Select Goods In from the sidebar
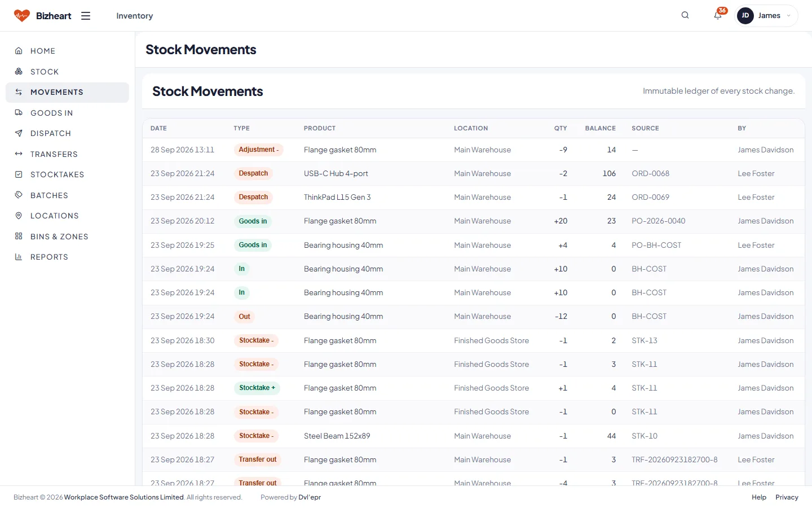The height and width of the screenshot is (508, 812). tap(67, 113)
